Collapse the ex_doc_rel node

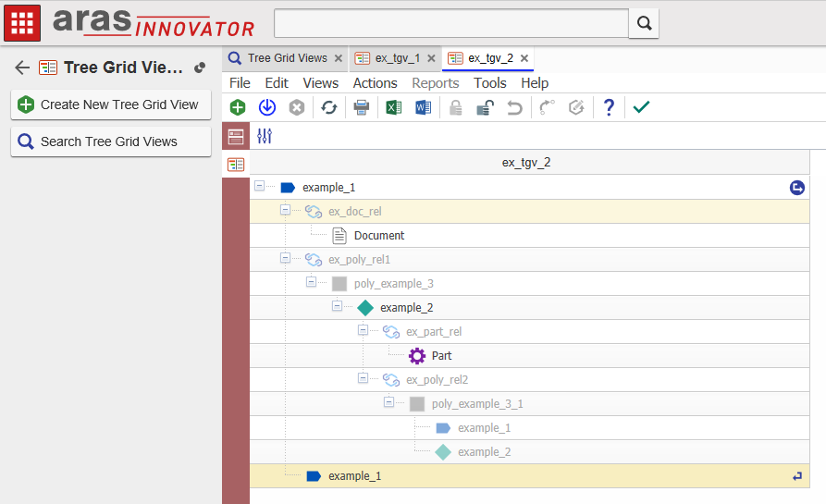tap(285, 211)
